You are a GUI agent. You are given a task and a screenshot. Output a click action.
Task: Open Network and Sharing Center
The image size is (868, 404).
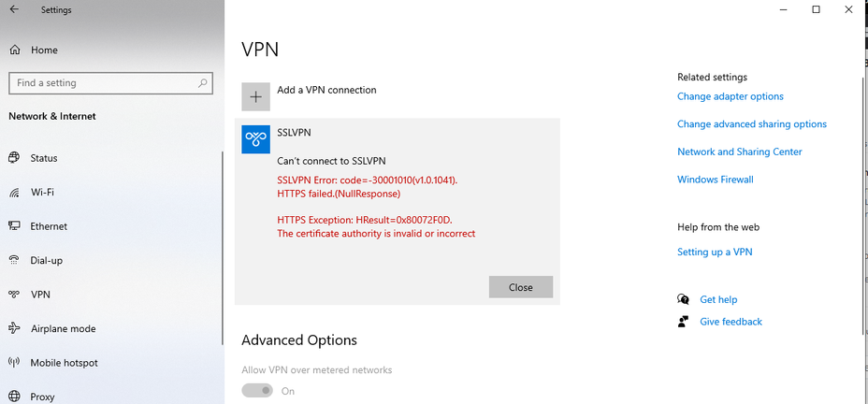739,151
